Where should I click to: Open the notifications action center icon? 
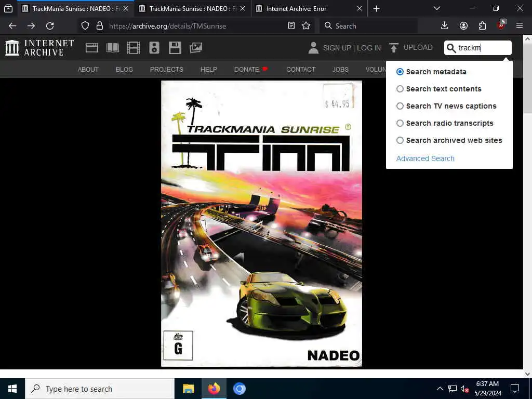tap(515, 389)
